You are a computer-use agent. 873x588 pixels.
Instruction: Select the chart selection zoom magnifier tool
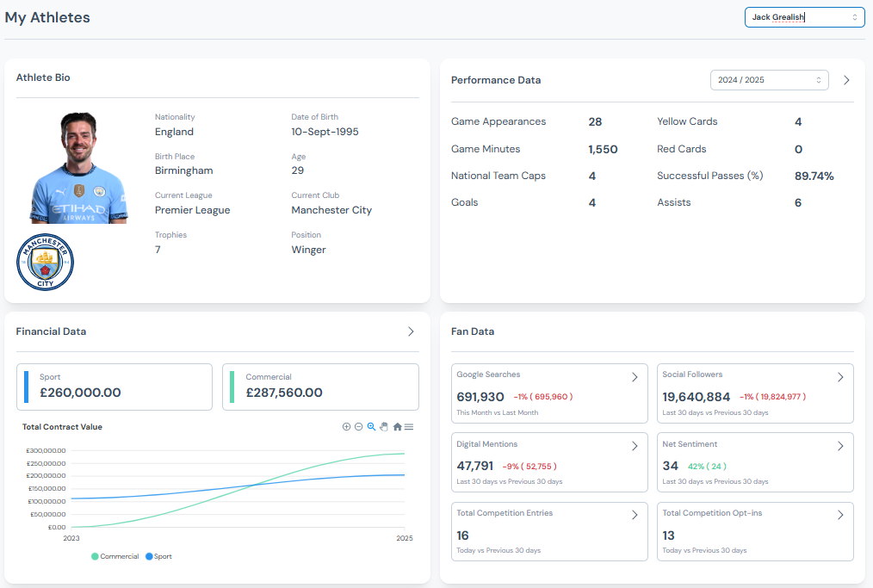pyautogui.click(x=371, y=426)
